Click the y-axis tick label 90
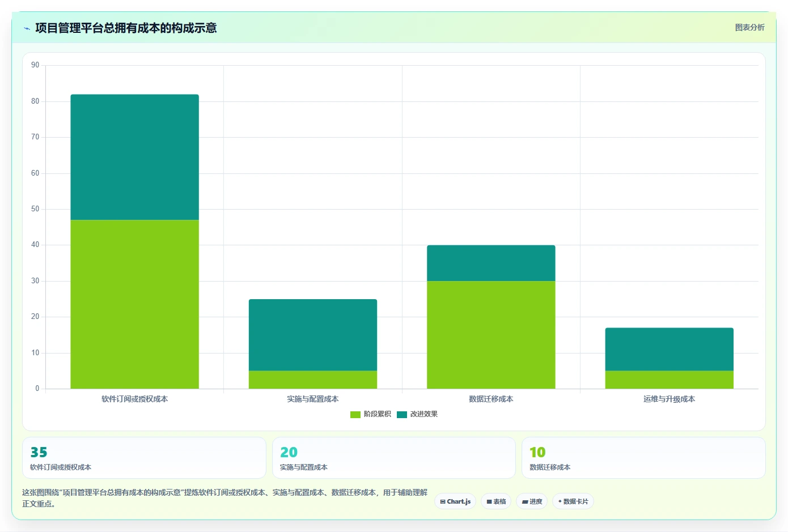Screen dimensions: 788x532 [x=35, y=65]
